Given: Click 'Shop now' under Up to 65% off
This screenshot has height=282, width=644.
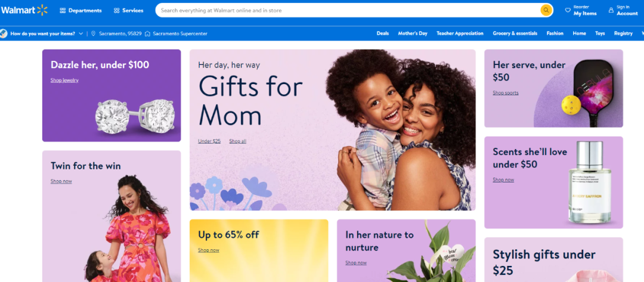Looking at the screenshot, I should pos(209,250).
